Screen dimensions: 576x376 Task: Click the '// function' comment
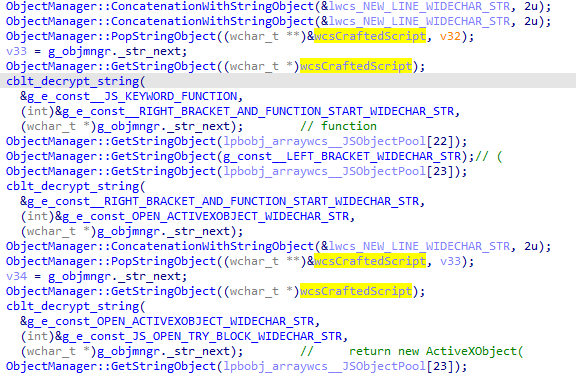pyautogui.click(x=339, y=126)
